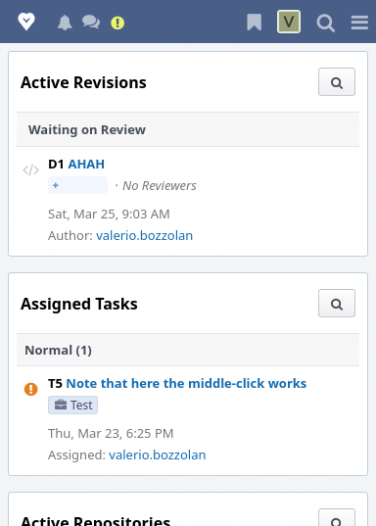Open the V user profile avatar

tap(289, 22)
